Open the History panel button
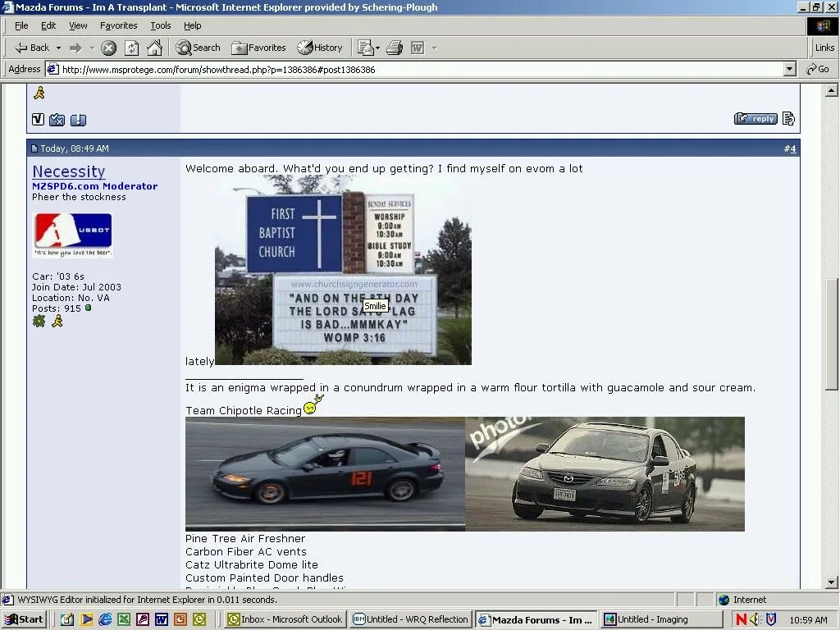 tap(320, 48)
